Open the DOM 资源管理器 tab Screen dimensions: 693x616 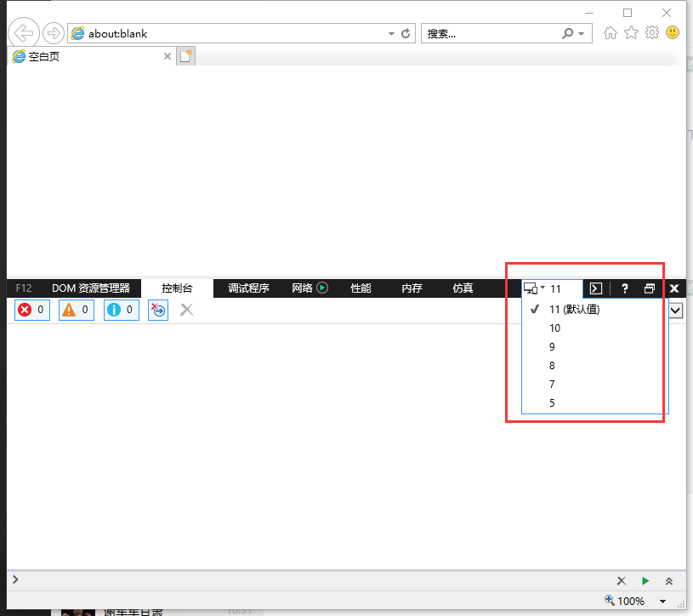[x=91, y=288]
